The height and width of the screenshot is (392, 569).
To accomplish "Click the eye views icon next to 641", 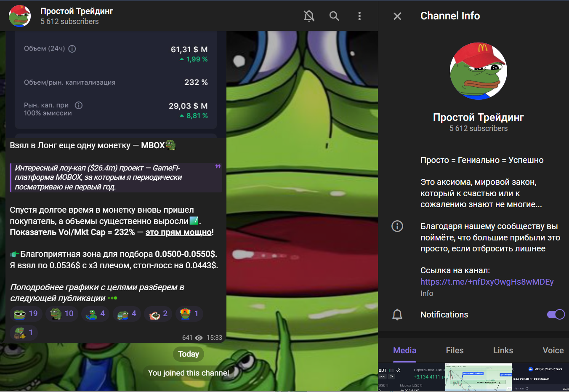I will point(199,338).
